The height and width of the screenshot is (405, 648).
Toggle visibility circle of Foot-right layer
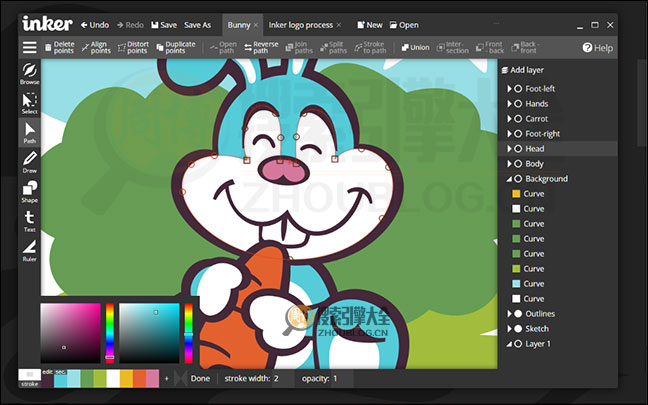518,134
